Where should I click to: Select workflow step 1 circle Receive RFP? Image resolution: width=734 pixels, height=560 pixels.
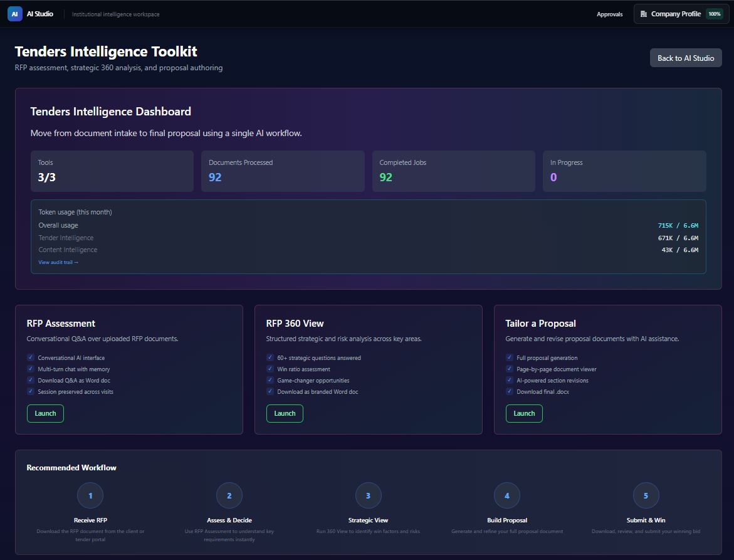[x=90, y=495]
